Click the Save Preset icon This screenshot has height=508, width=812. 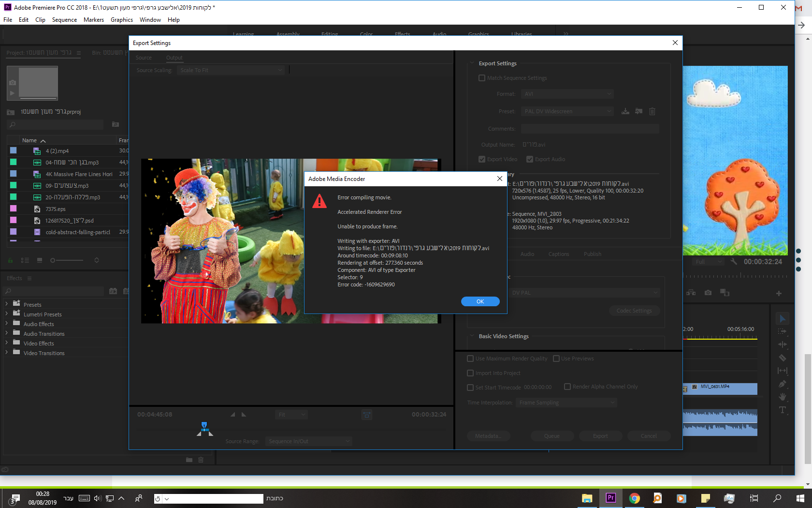click(625, 111)
